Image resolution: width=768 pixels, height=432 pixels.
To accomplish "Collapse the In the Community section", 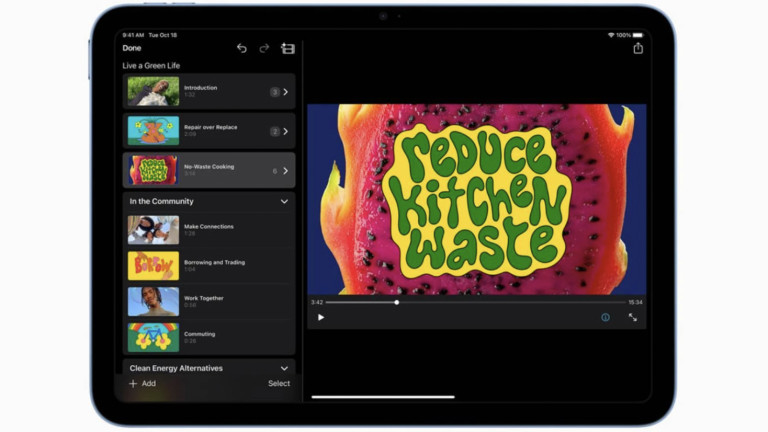I will point(284,201).
